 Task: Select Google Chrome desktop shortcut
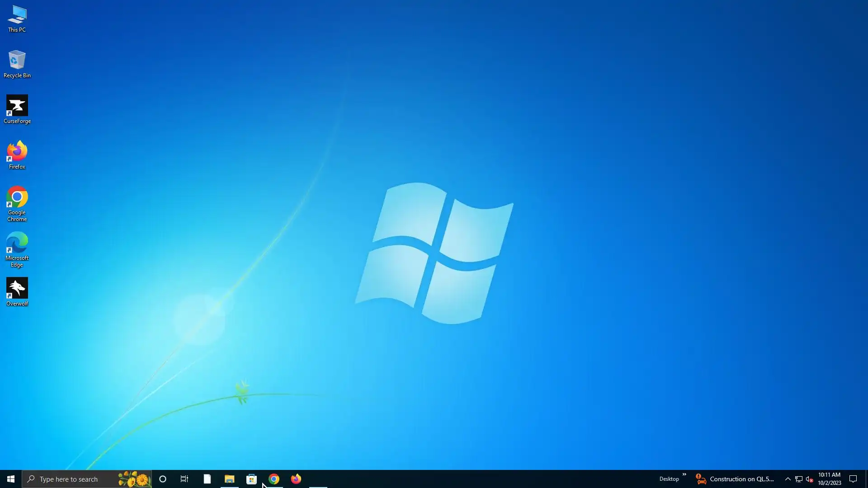[x=17, y=202]
